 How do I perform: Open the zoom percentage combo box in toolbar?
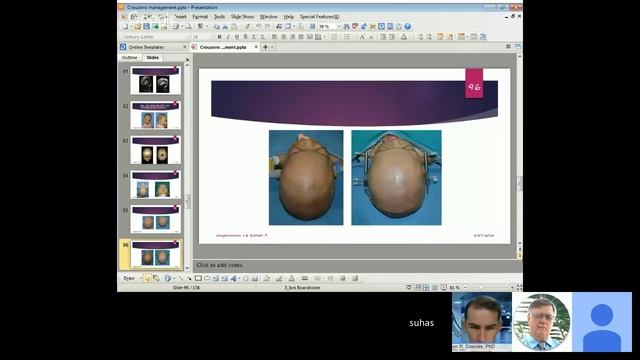[330, 27]
